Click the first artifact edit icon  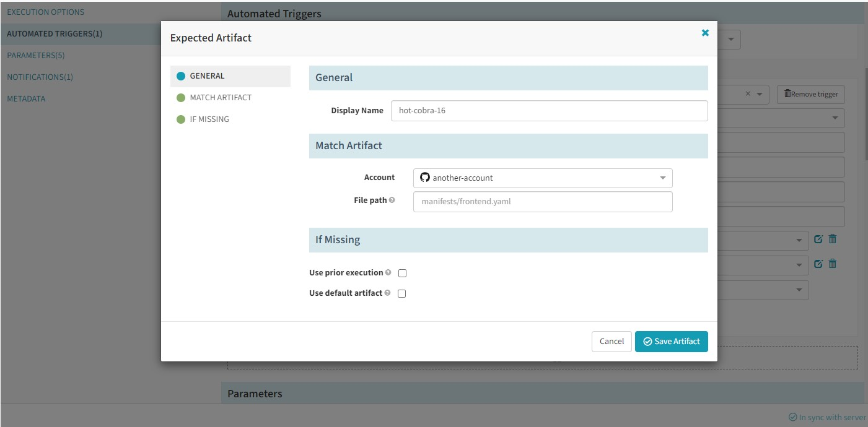coord(818,239)
